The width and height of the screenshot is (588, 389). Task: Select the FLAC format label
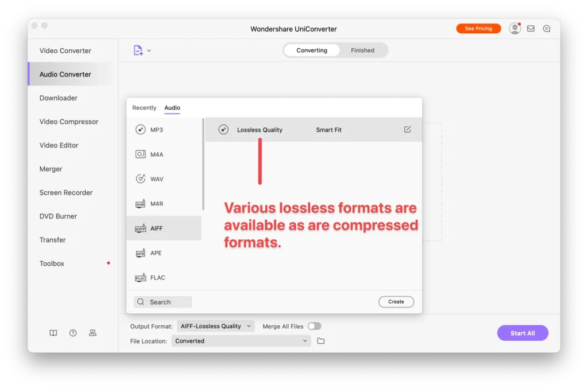[157, 278]
